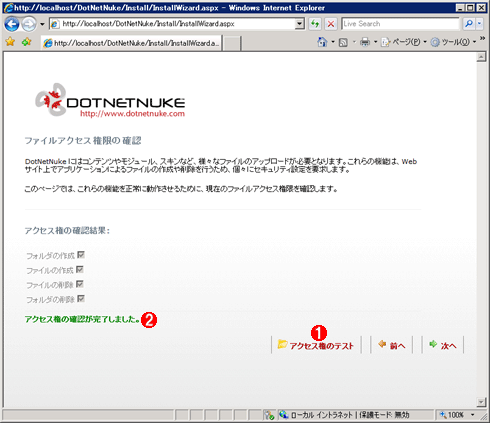The image size is (490, 423).
Task: Show more toolbar commands chevron
Action: tap(482, 39)
